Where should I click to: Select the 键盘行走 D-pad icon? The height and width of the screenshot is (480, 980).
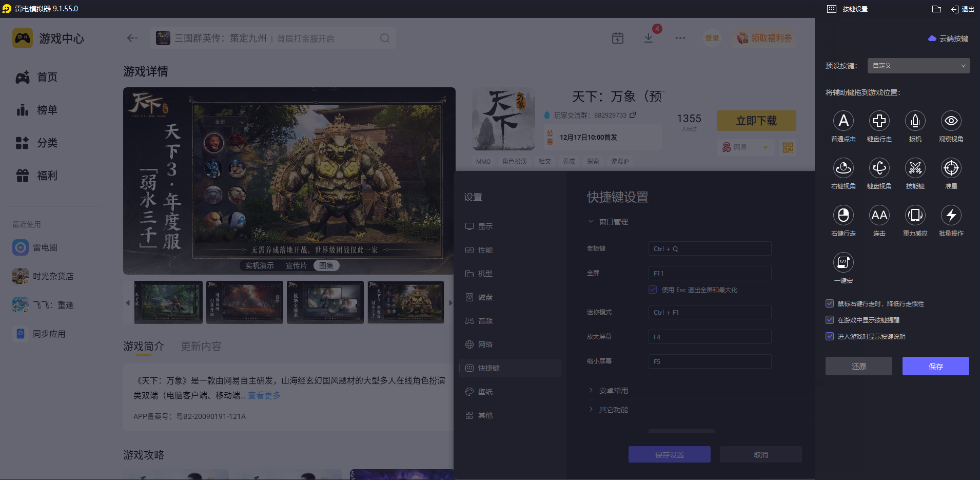pos(879,121)
